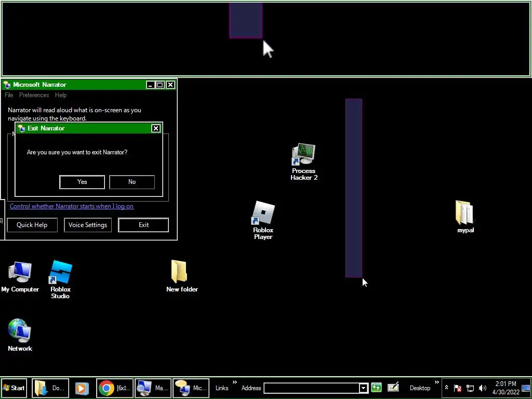Viewport: 532px width, 399px height.
Task: Open the Narrator File menu
Action: point(9,95)
